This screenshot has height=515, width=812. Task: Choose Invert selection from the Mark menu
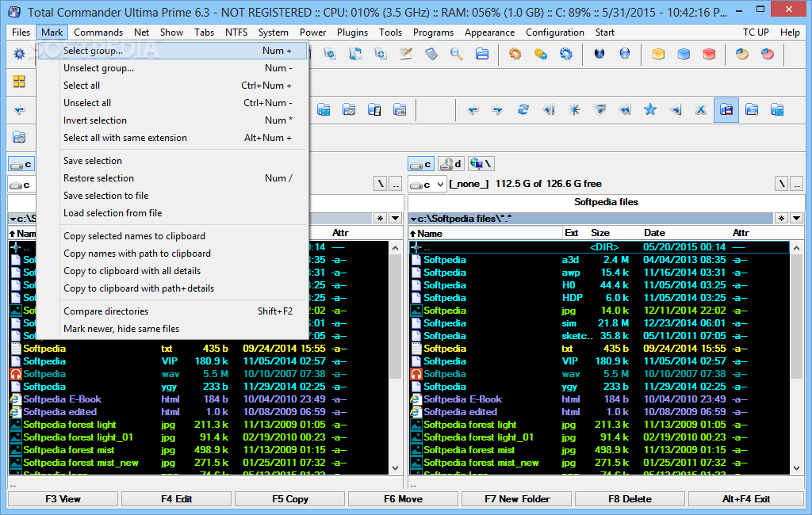pos(95,120)
